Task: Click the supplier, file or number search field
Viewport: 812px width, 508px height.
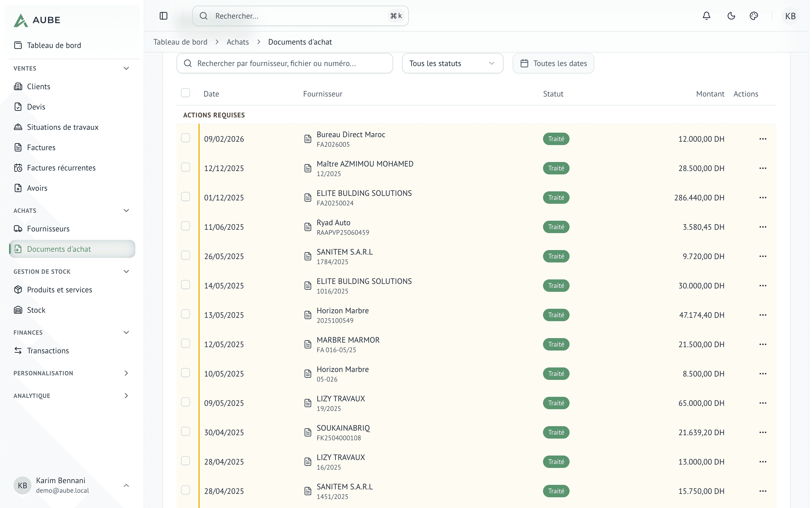Action: click(x=284, y=63)
